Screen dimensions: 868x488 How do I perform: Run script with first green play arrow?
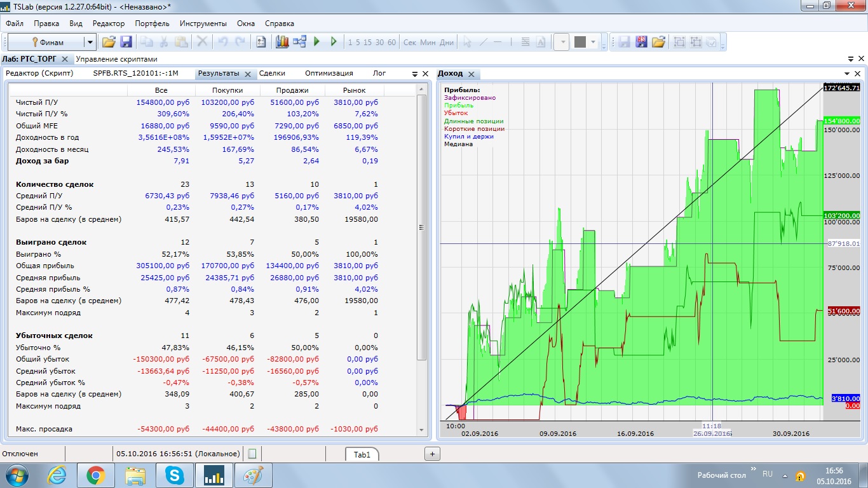point(317,42)
